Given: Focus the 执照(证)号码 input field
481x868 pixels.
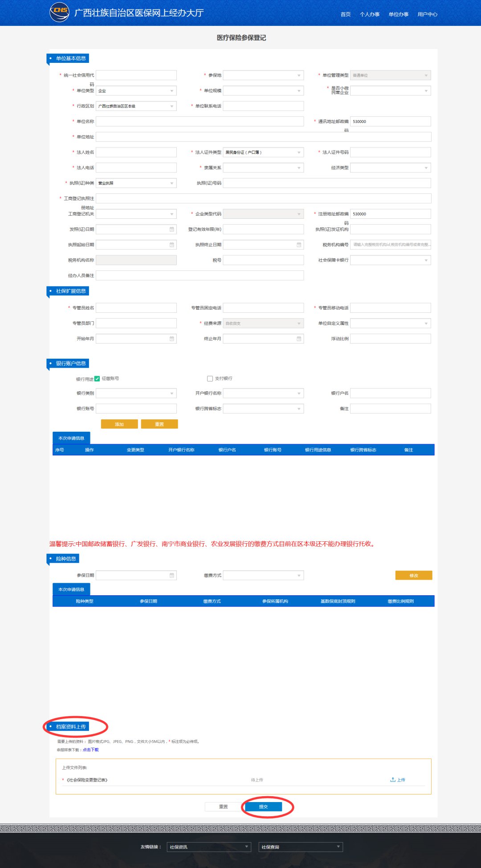Looking at the screenshot, I should coord(327,183).
